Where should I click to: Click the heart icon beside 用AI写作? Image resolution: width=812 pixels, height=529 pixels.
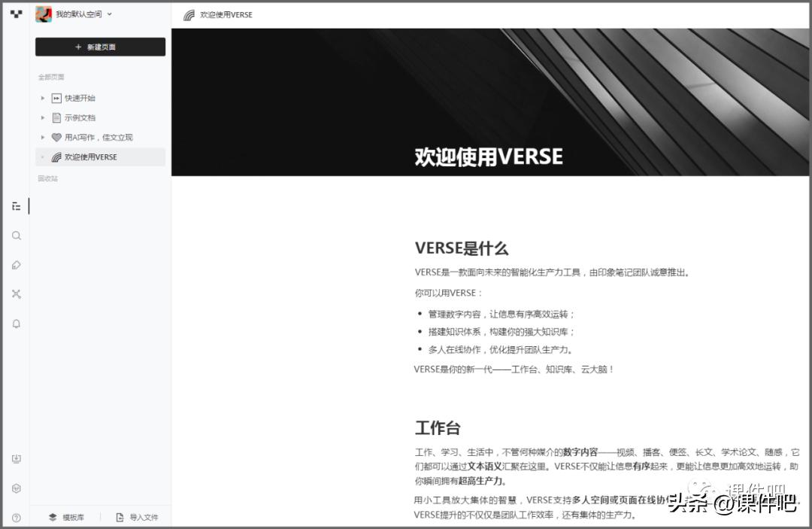56,137
